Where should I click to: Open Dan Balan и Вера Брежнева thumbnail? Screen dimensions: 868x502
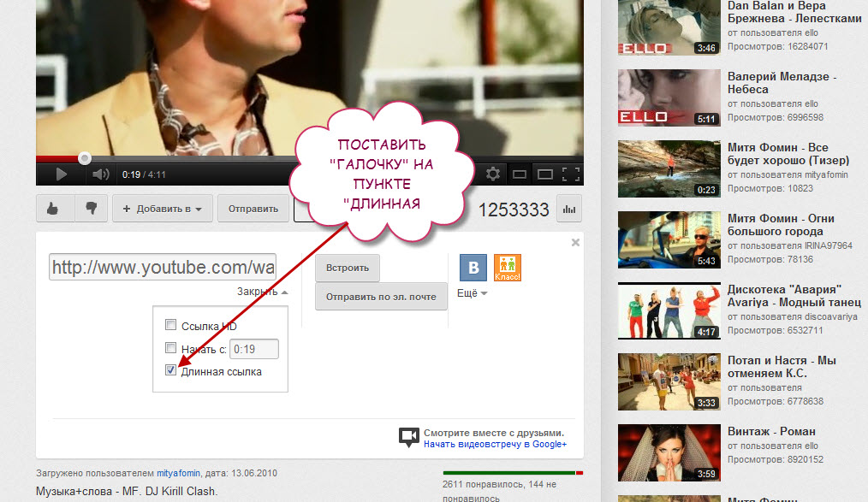coord(669,27)
